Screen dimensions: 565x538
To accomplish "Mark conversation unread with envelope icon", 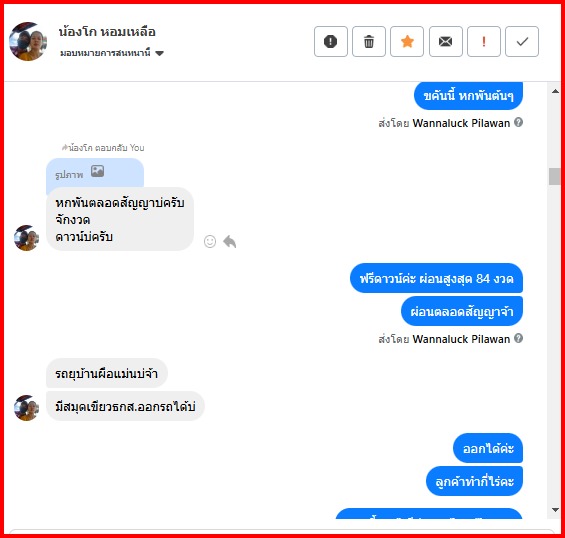I will (445, 41).
